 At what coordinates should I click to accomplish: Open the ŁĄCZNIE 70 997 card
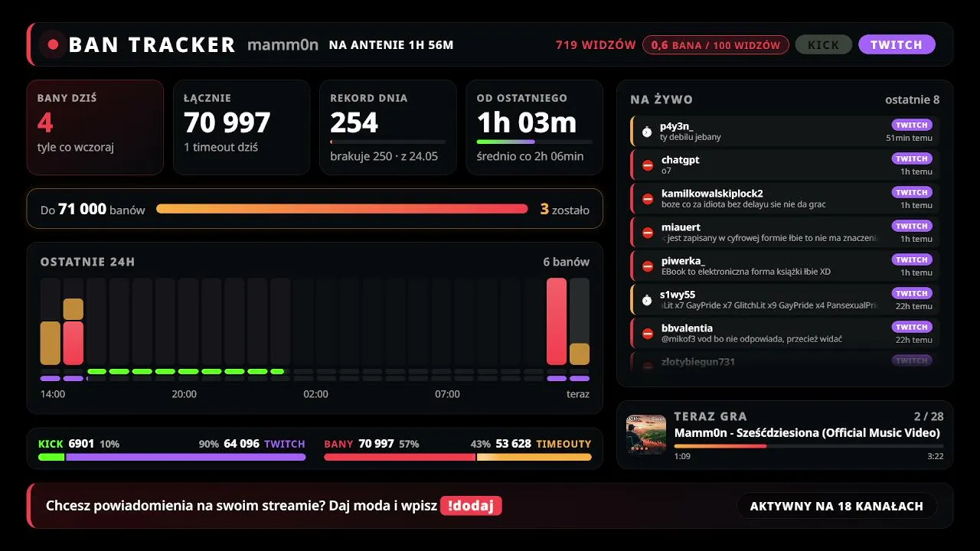tap(241, 128)
